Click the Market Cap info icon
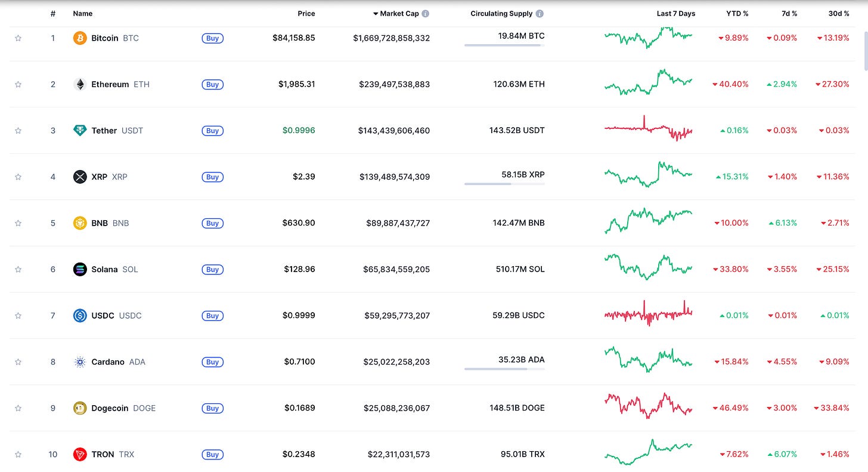This screenshot has height=472, width=868. tap(426, 14)
